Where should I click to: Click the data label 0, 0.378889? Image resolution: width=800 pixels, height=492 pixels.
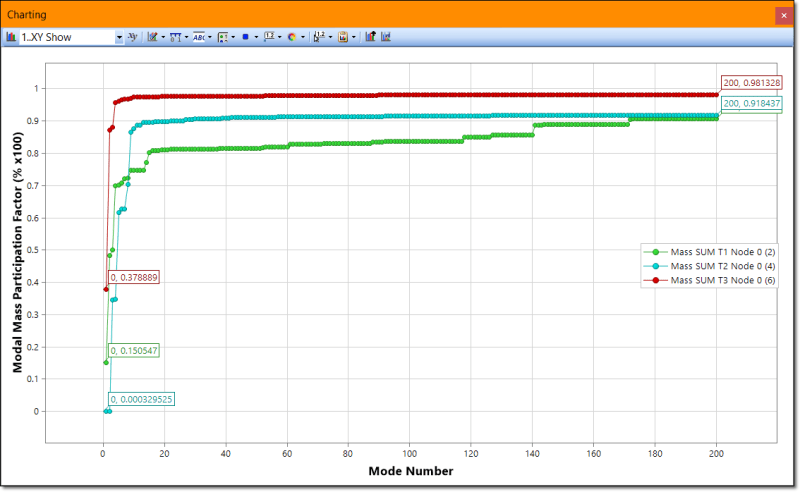tap(134, 277)
